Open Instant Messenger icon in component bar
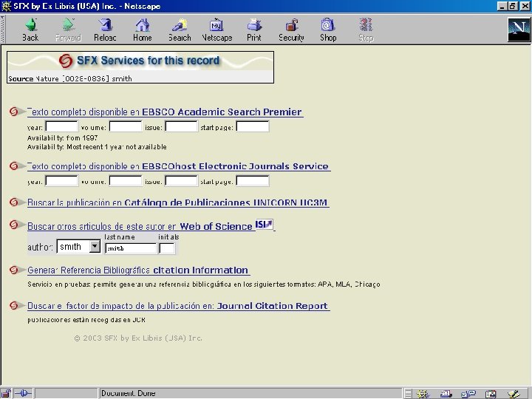This screenshot has height=399, width=532. (x=468, y=394)
